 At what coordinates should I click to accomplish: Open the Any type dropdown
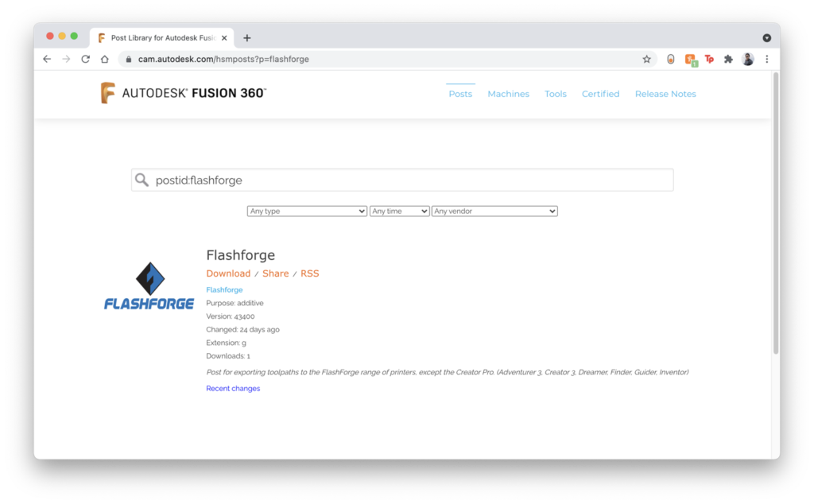click(307, 211)
